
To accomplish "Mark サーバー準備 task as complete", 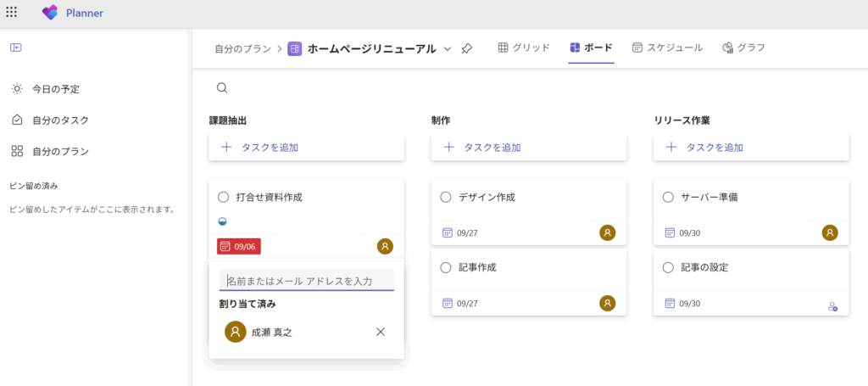I will point(668,197).
